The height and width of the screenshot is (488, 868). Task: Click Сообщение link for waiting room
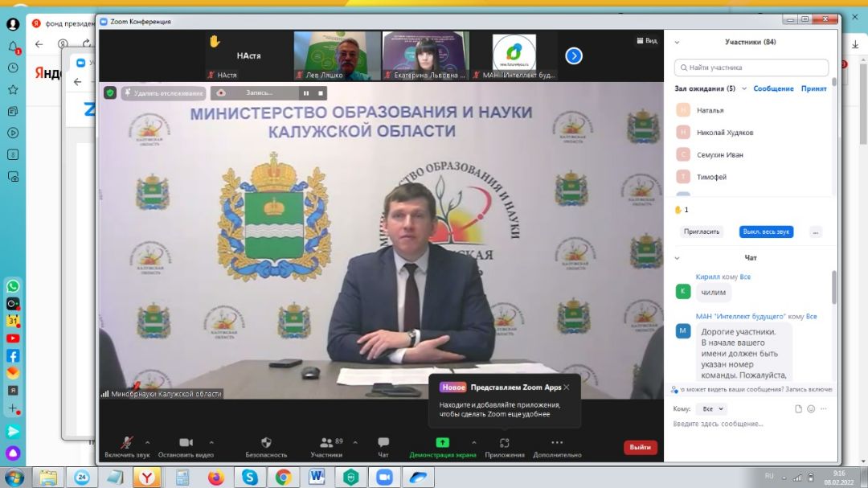pyautogui.click(x=773, y=88)
